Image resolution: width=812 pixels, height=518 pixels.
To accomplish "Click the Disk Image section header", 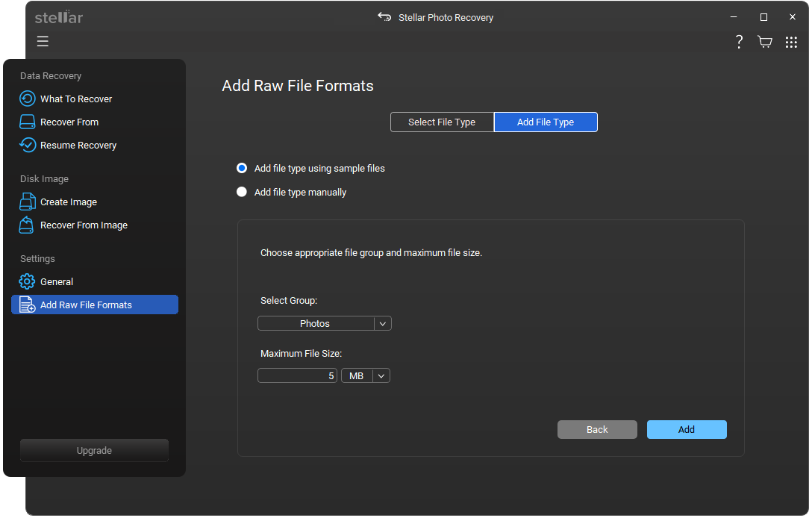I will 44,178.
